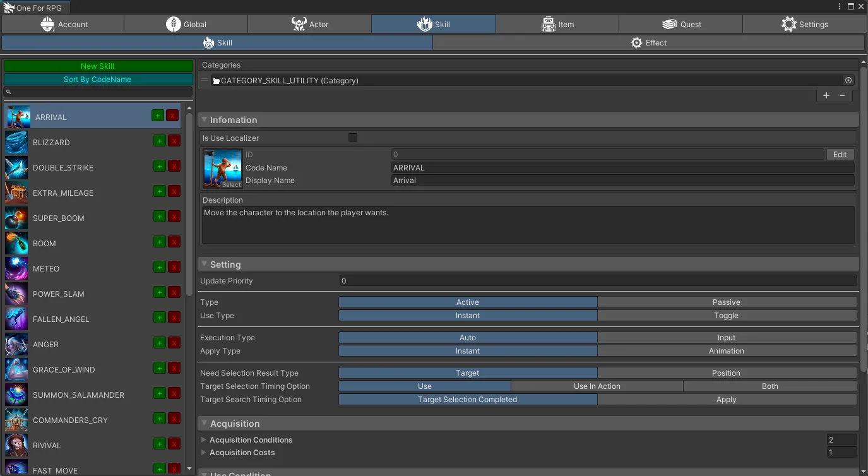The height and width of the screenshot is (476, 868).
Task: Switch to the Effect sub-tab
Action: pos(648,43)
